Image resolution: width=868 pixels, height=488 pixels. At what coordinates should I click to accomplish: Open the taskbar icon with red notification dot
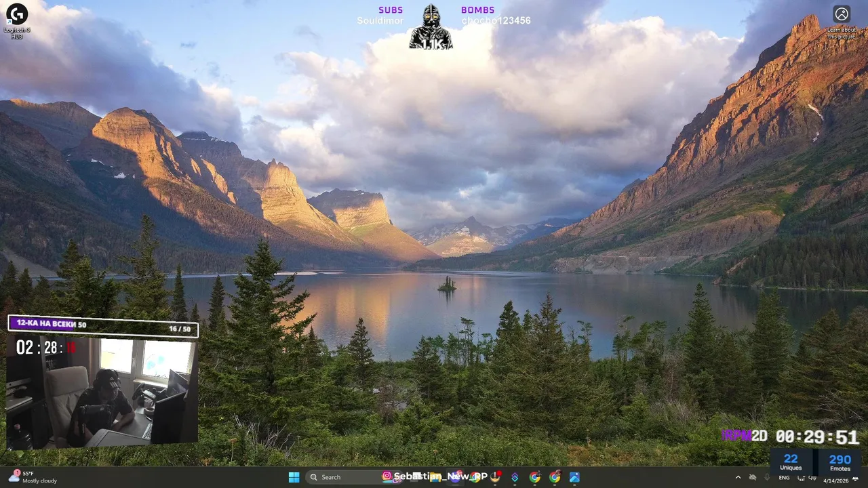pos(495,477)
